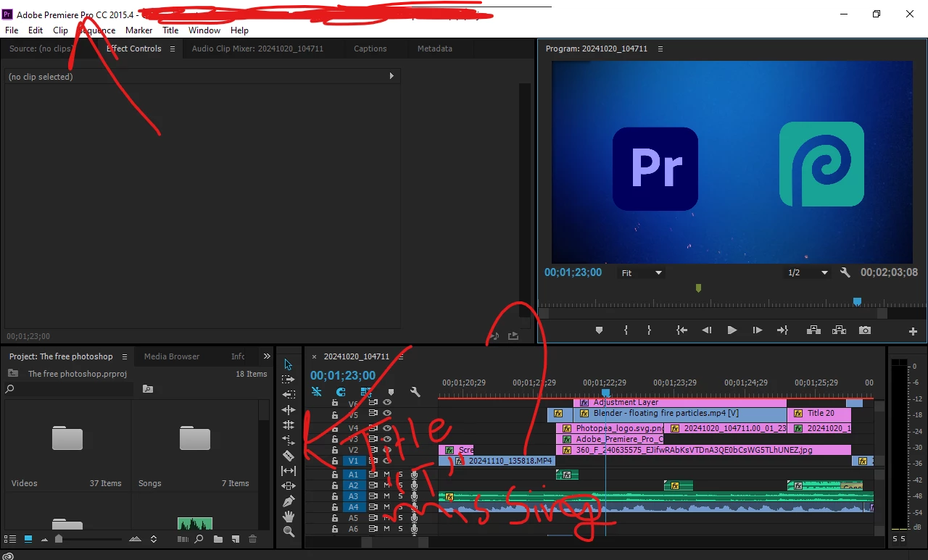Click New Item in Project panel
Image resolution: width=928 pixels, height=560 pixels.
point(236,539)
